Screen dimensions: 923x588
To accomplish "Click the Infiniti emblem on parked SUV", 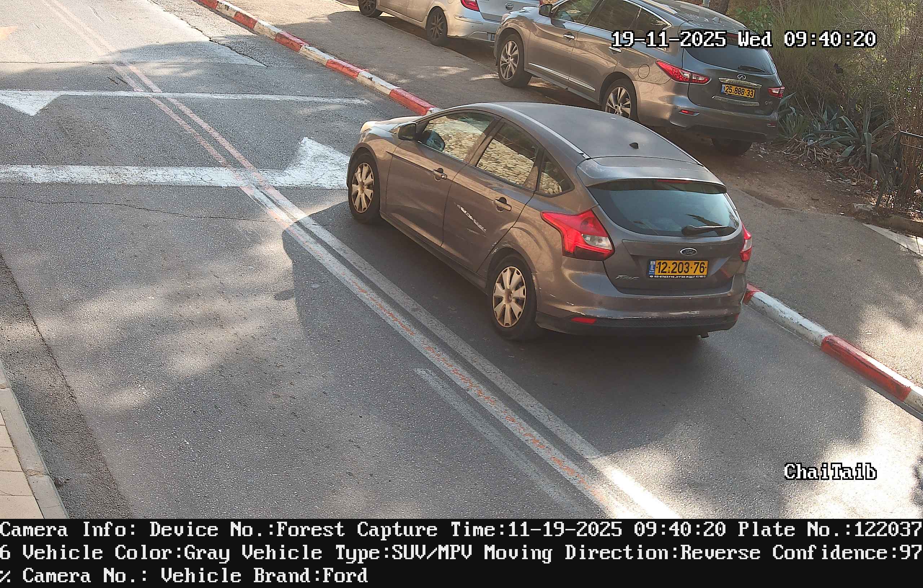I will point(742,77).
